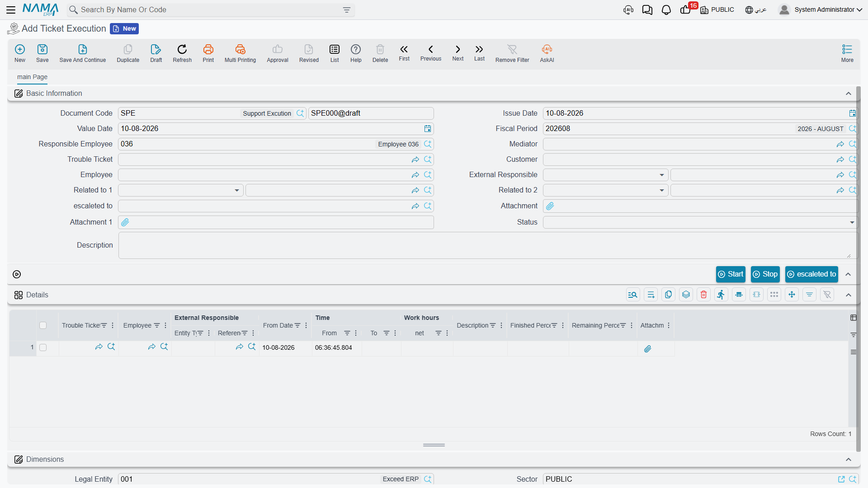Refresh the current form
The width and height of the screenshot is (868, 488).
point(182,53)
